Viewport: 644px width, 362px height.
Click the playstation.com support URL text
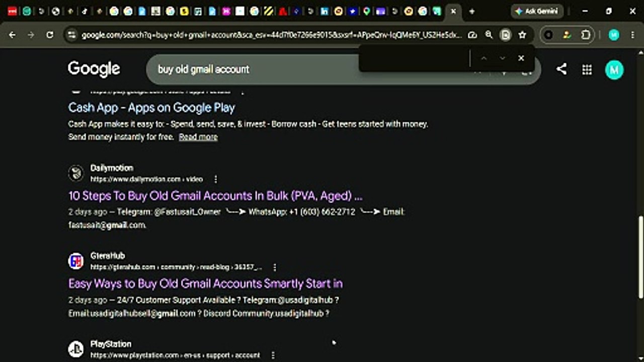click(x=175, y=355)
